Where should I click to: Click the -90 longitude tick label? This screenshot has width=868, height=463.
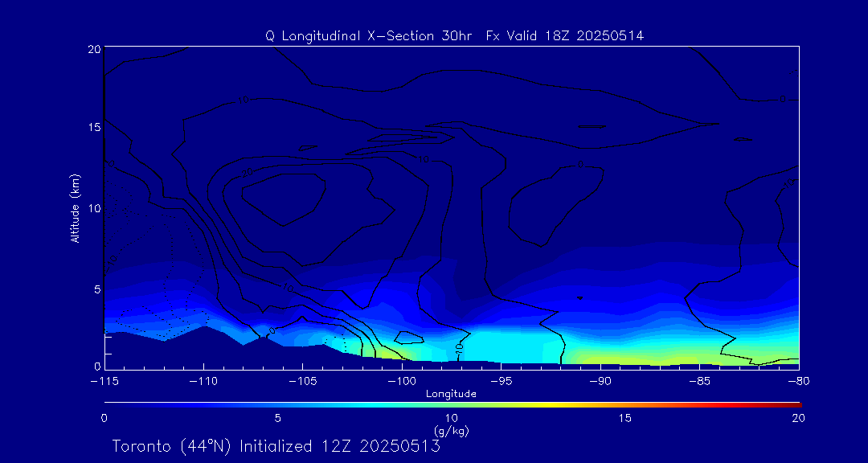600,382
